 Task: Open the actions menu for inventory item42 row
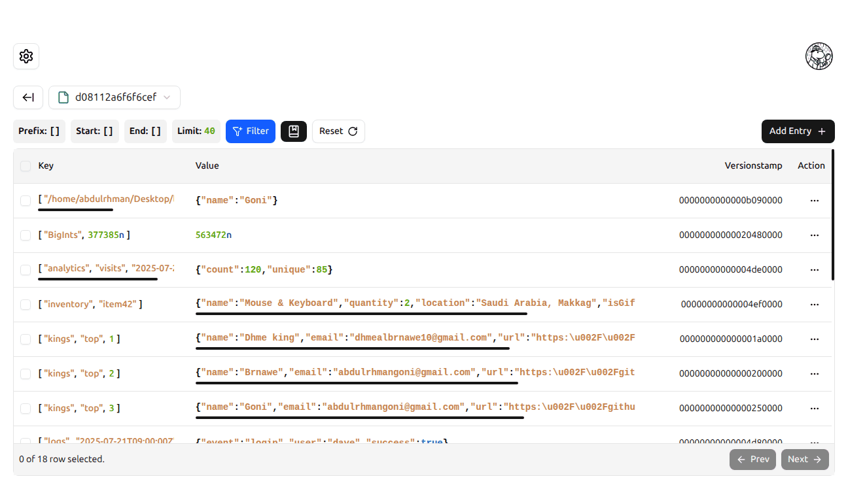coord(815,304)
